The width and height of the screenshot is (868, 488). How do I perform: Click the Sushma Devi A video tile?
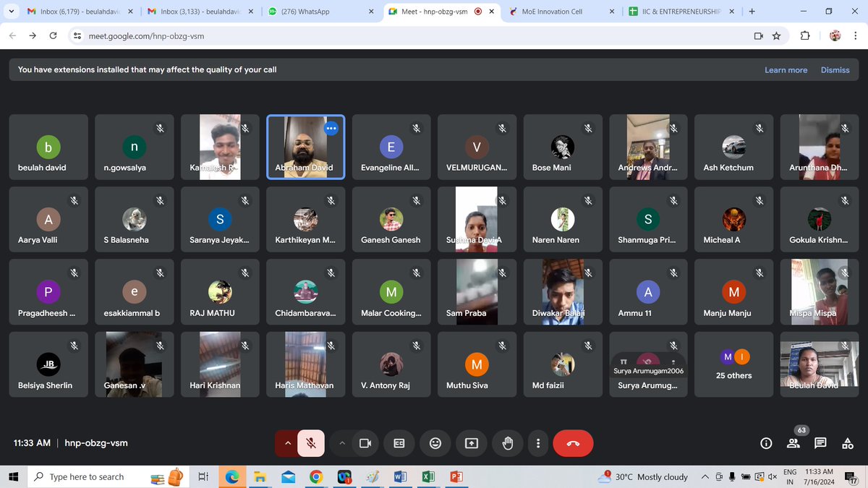477,219
